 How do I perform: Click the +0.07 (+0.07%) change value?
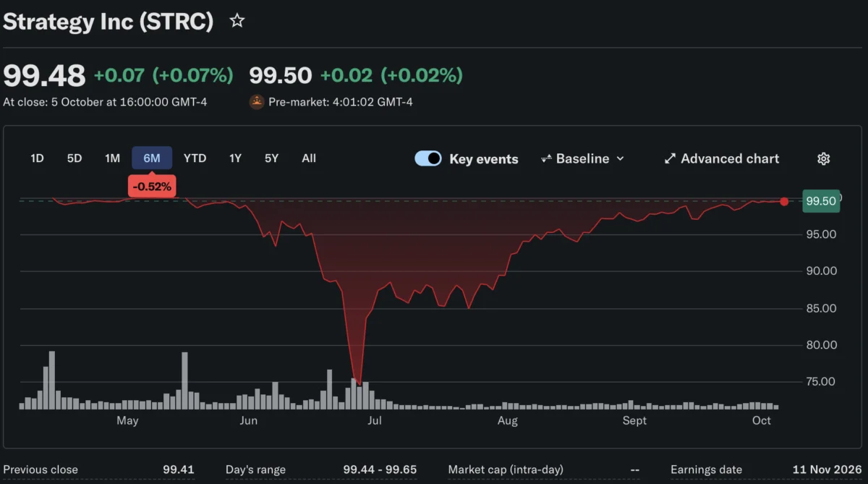click(x=163, y=75)
